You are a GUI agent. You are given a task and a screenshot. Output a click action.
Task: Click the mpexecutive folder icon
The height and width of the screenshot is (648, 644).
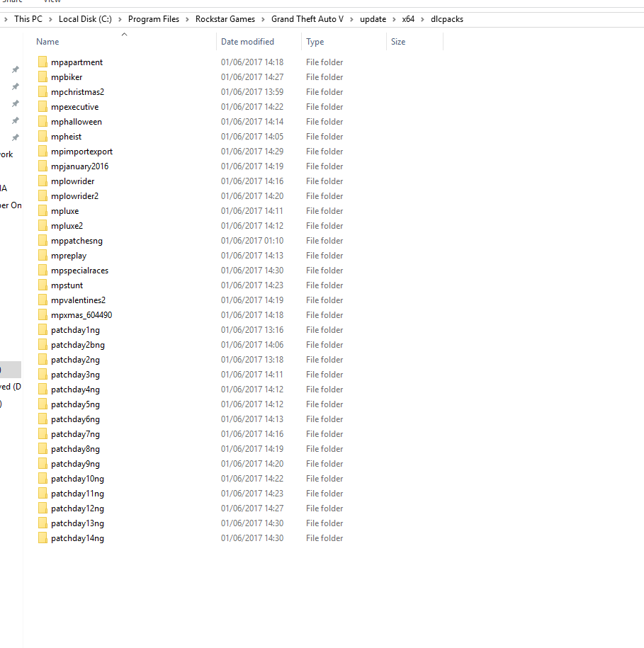[43, 107]
